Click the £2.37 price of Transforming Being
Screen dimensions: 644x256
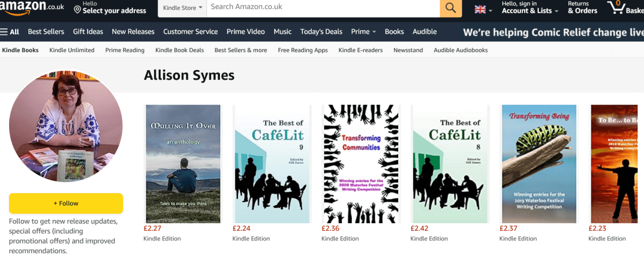click(x=508, y=229)
